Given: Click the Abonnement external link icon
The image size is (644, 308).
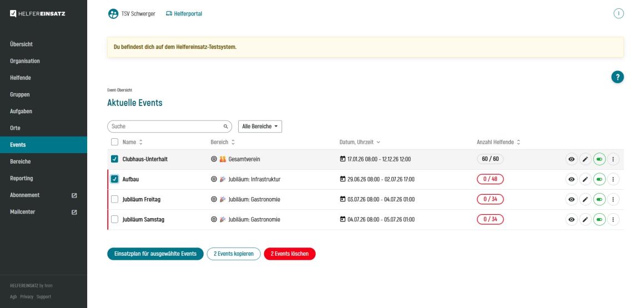Looking at the screenshot, I should 74,195.
